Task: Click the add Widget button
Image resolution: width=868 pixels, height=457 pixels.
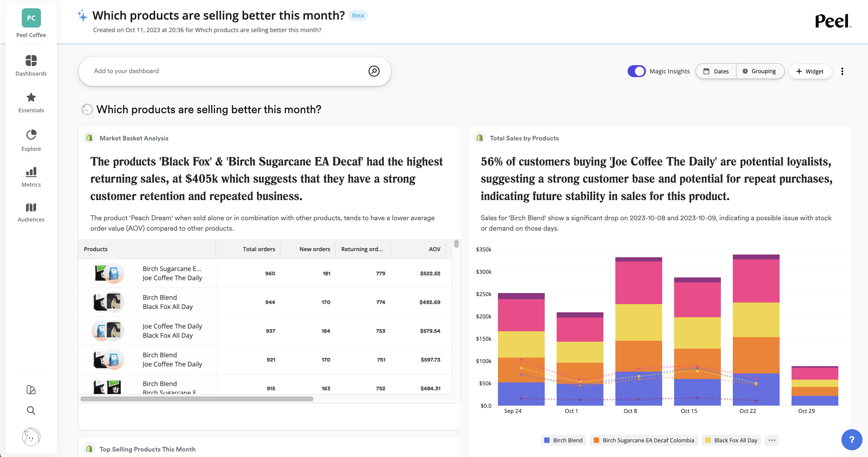Action: tap(810, 71)
